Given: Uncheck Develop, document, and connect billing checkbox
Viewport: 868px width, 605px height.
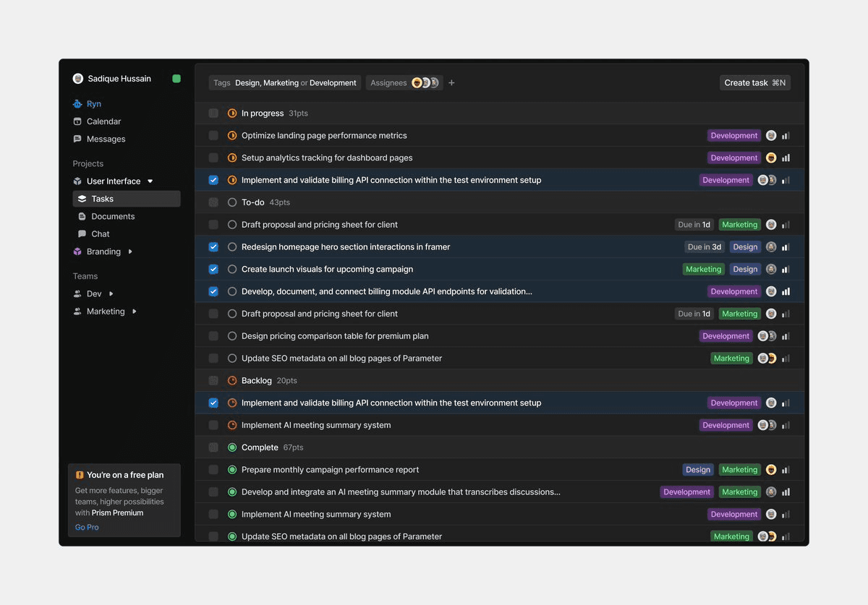Looking at the screenshot, I should (213, 291).
